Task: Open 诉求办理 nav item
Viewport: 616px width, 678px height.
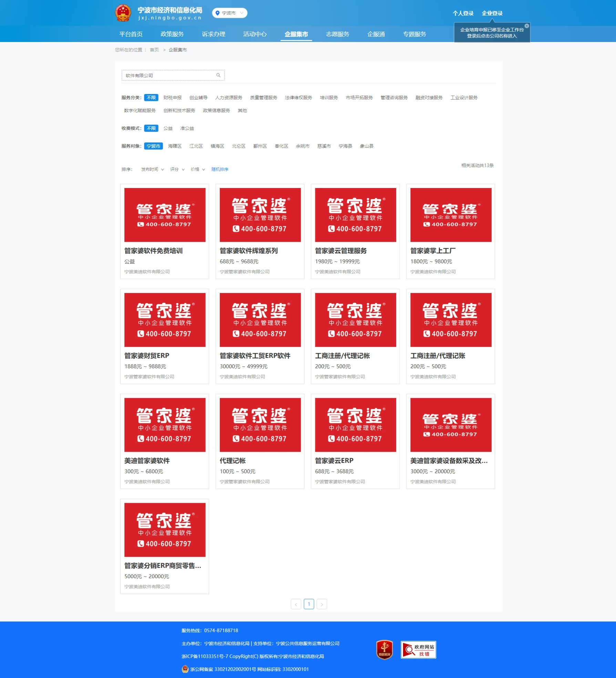Action: [214, 34]
